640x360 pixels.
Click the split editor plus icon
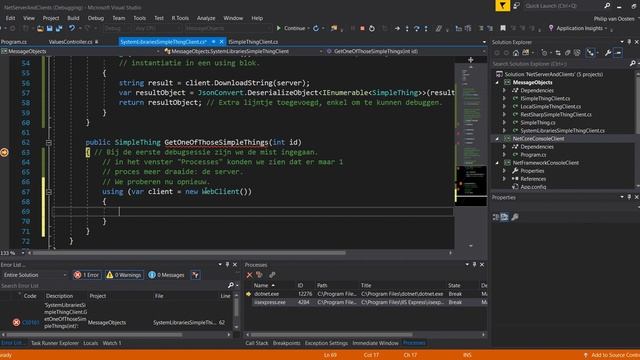pos(471,60)
